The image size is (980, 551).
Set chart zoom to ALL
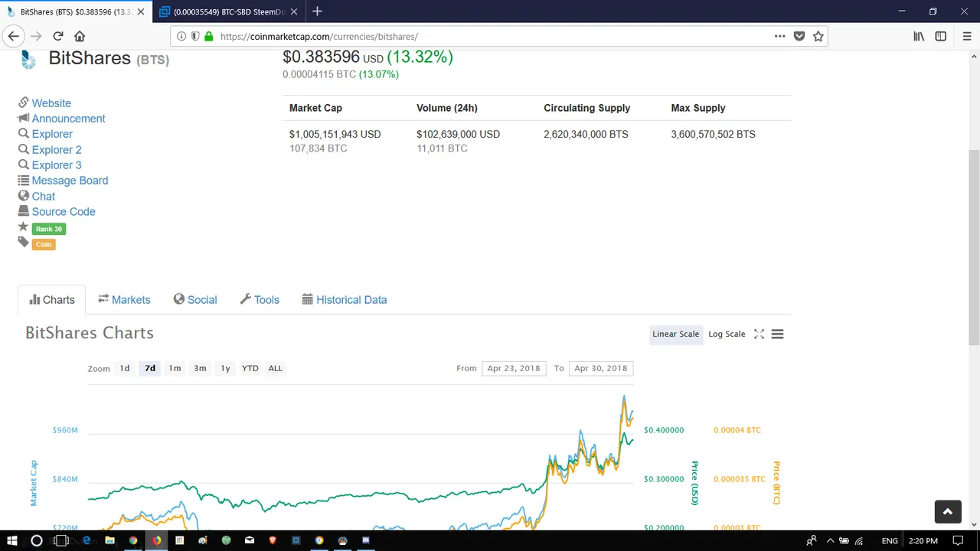coord(276,369)
